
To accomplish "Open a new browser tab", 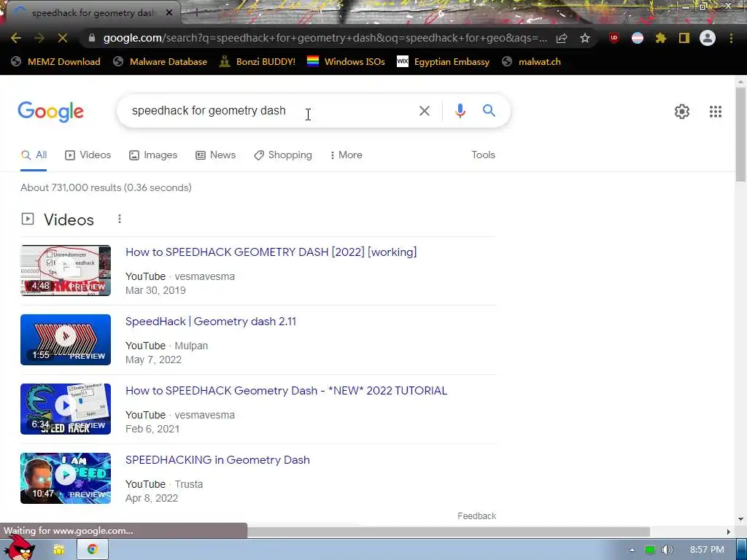I will 196,13.
